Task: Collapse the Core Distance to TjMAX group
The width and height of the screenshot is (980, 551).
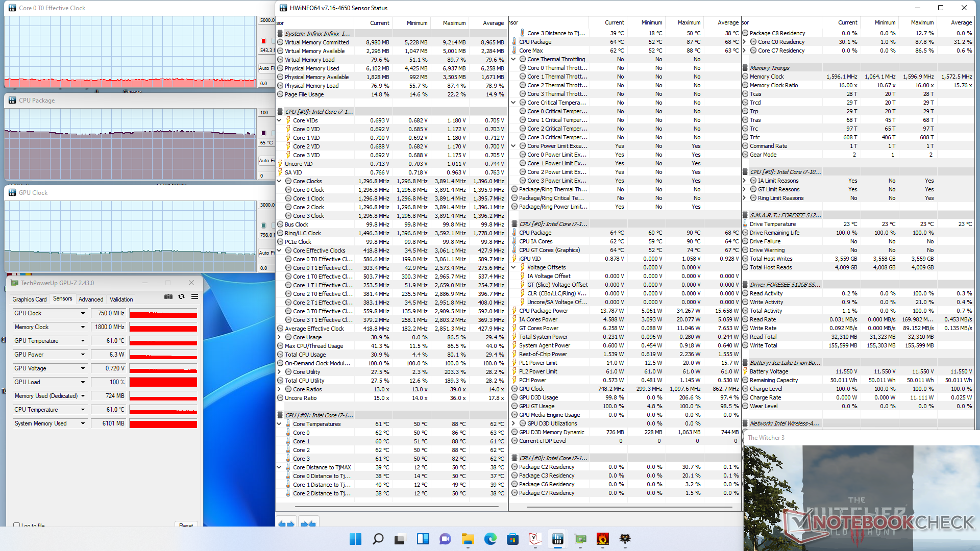Action: click(279, 467)
